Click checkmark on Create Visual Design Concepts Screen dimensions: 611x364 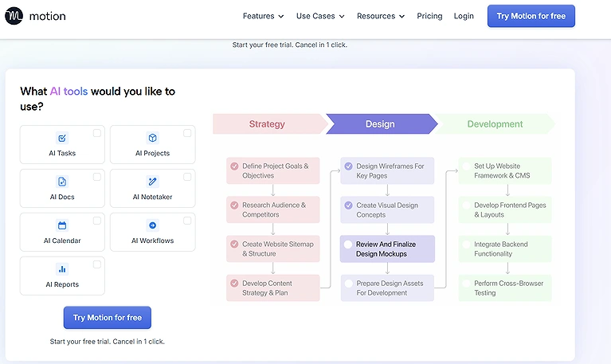click(348, 205)
